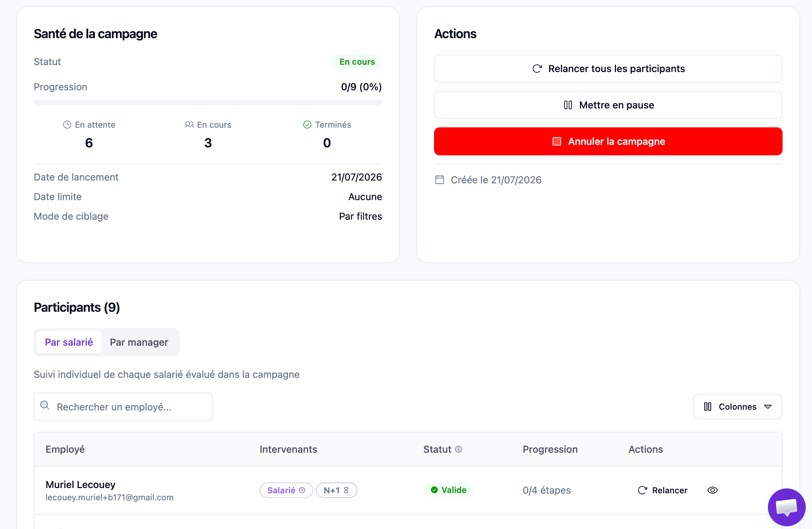Click the refresh icon in Relancer tous
The image size is (812, 529).
(537, 69)
